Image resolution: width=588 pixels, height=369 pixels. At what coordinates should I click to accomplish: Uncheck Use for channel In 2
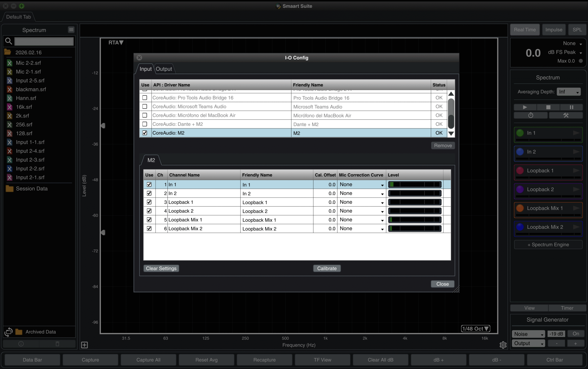(149, 193)
